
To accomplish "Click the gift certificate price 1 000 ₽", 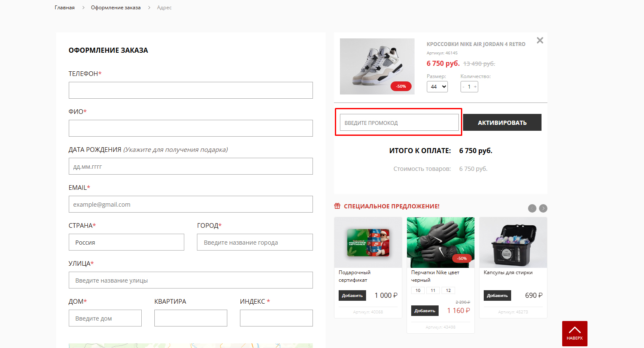I will pyautogui.click(x=386, y=295).
